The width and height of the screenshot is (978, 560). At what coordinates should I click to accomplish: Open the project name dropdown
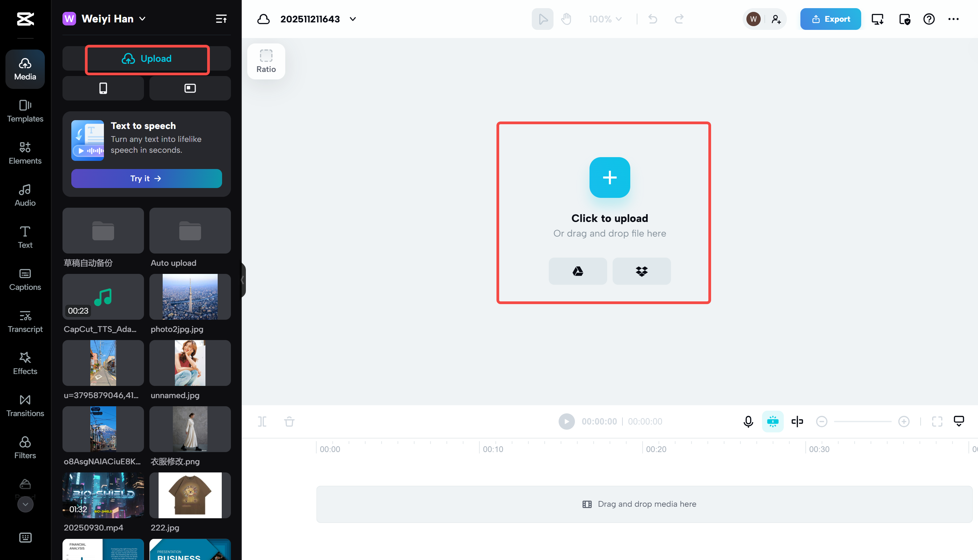pyautogui.click(x=353, y=19)
